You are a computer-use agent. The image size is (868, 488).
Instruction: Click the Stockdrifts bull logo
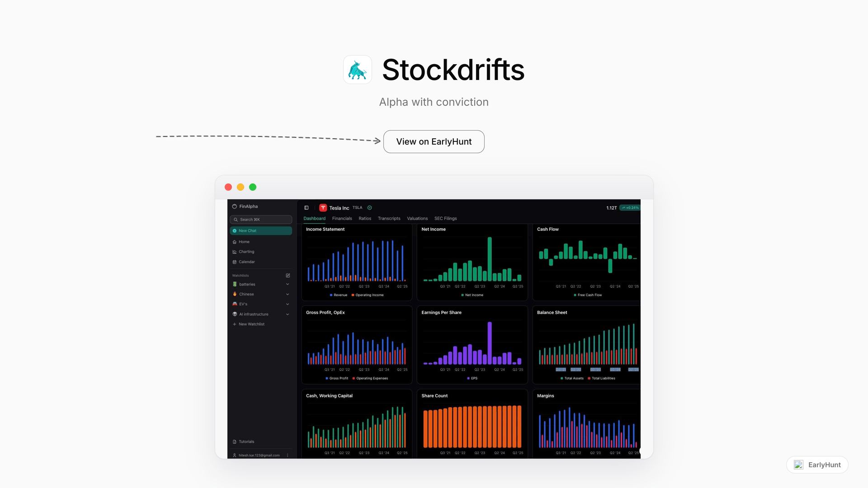pyautogui.click(x=358, y=70)
